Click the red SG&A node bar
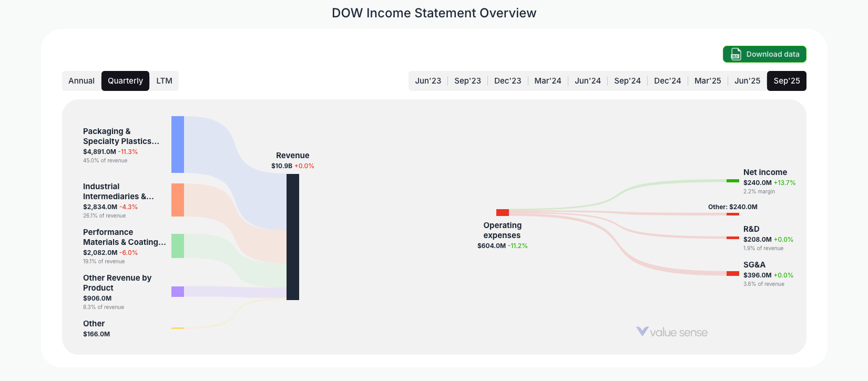Screen dimensions: 868x381 (x=733, y=273)
